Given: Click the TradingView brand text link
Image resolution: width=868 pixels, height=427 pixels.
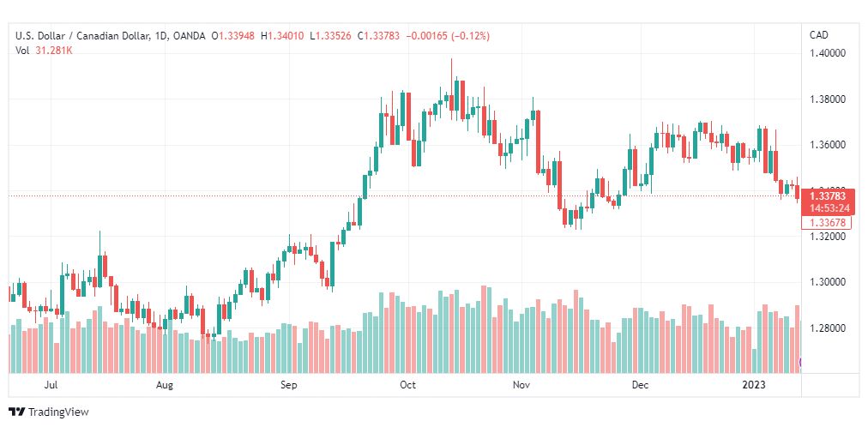Looking at the screenshot, I should point(58,412).
